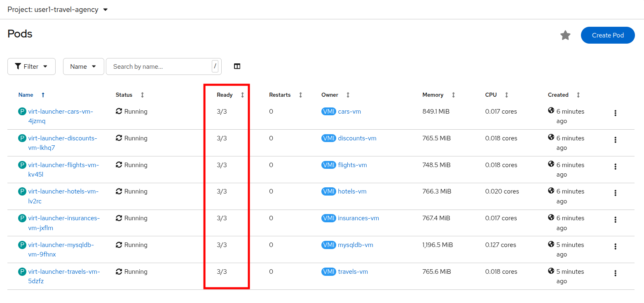Open the Filter dropdown
The image size is (644, 303).
coord(31,66)
